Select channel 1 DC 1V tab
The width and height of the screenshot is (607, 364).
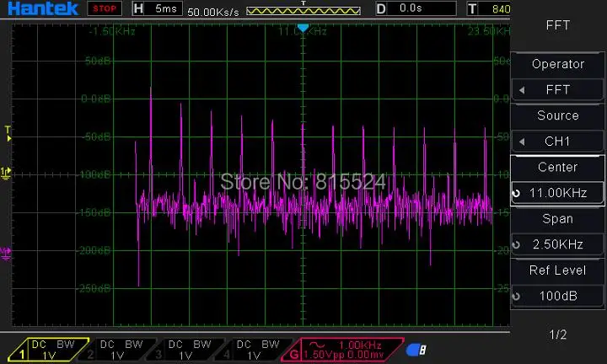[48, 350]
